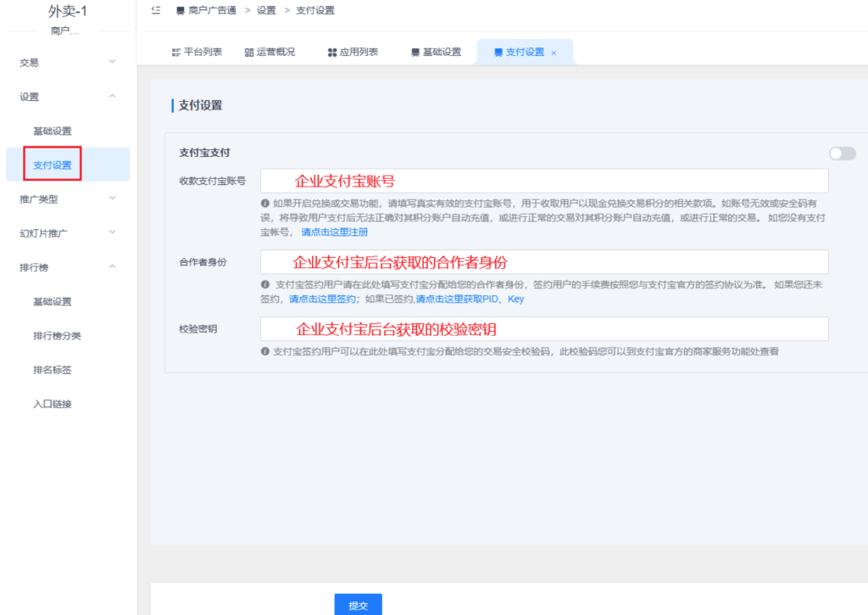Click the 平台列表 tab icon
The height and width of the screenshot is (615, 868).
[x=175, y=53]
